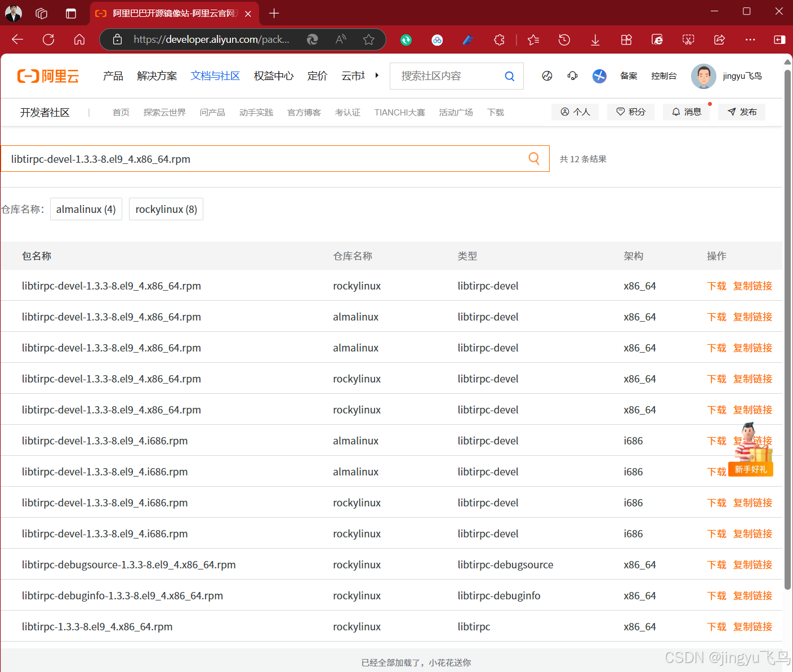This screenshot has width=793, height=672.
Task: Click the 积分 button
Action: [x=631, y=112]
